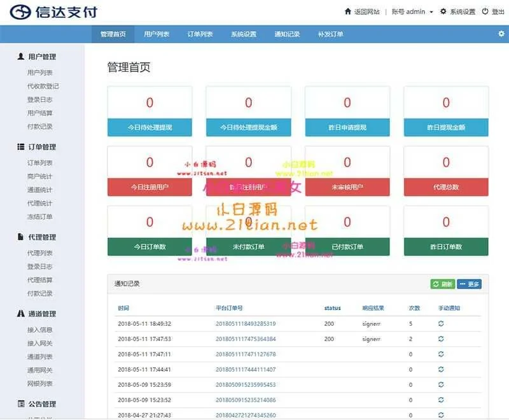Select 冻结订单 in the sidebar
Screen dimensions: 509x420
tap(39, 217)
